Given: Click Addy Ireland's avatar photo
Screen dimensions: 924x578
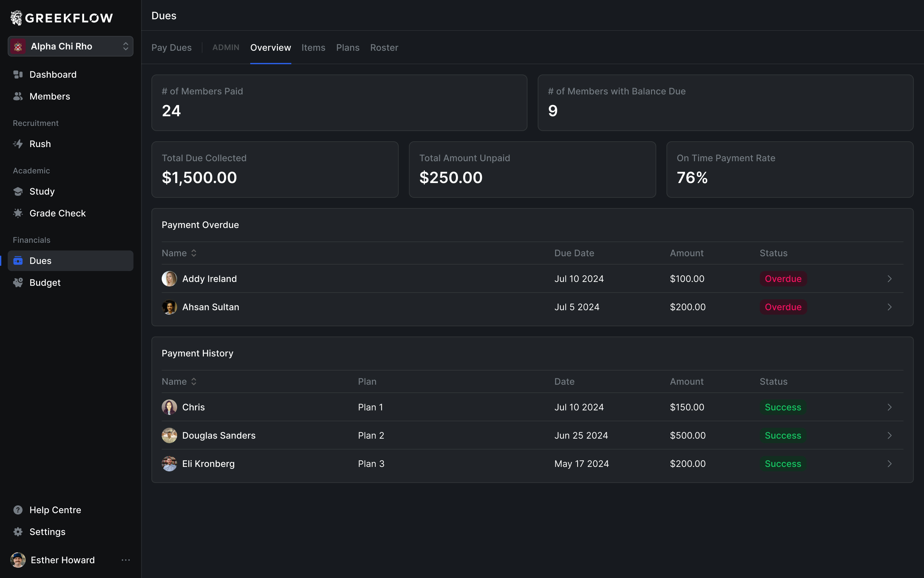Looking at the screenshot, I should 169,279.
